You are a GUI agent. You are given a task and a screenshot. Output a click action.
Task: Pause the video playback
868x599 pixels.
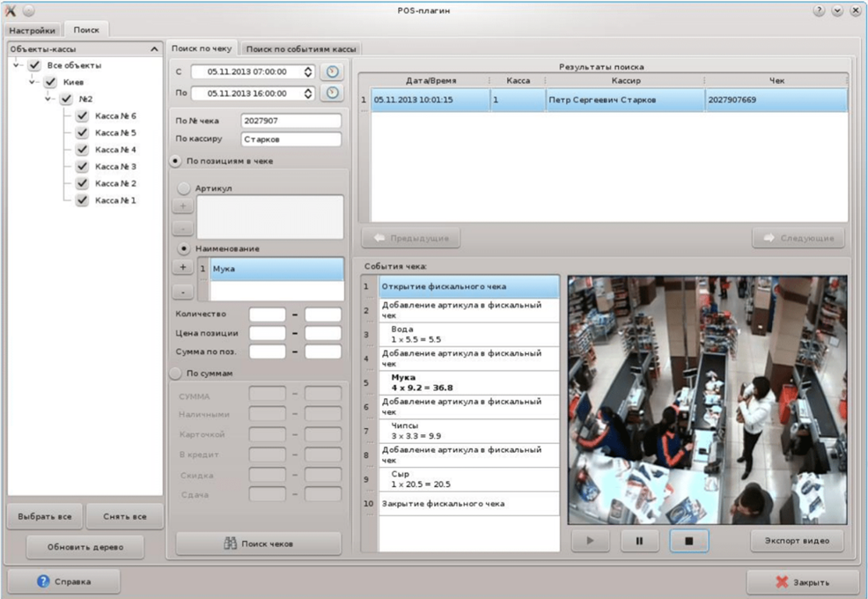639,541
